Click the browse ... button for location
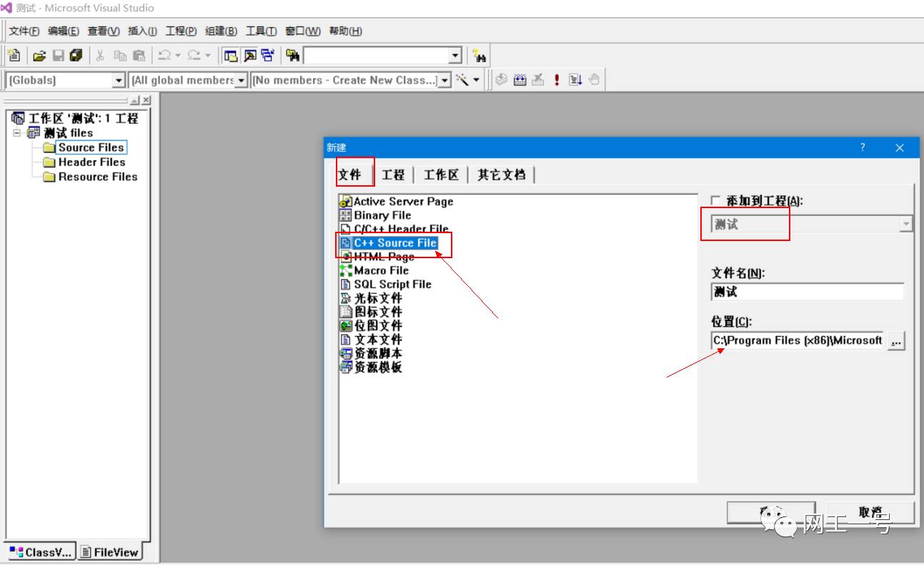The height and width of the screenshot is (565, 924). (x=897, y=341)
